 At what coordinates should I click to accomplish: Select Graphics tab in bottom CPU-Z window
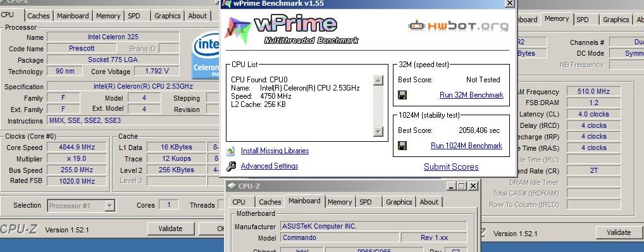[x=399, y=202]
